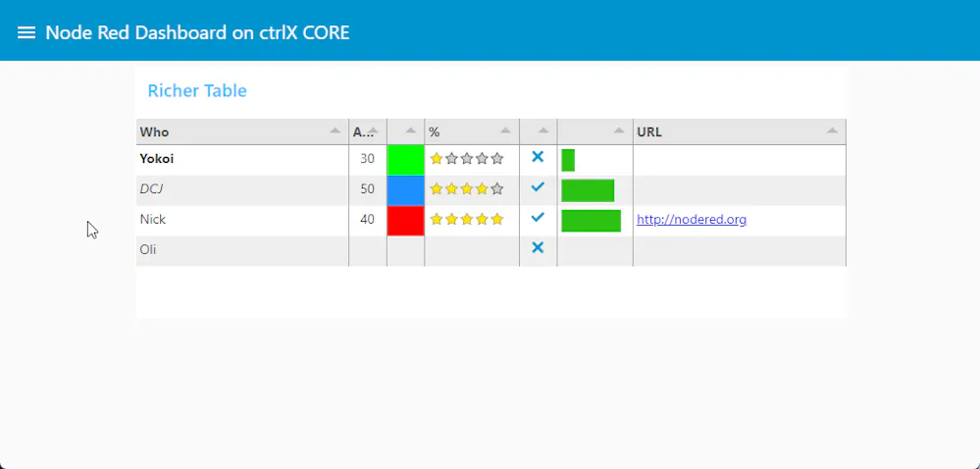Click the Node Red Dashboard on ctrlX CORE title
The image size is (980, 469).
click(x=197, y=32)
